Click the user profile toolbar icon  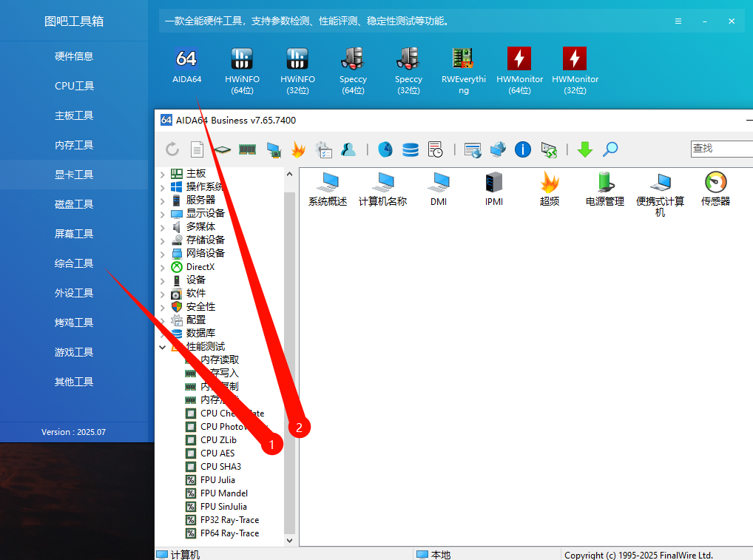pyautogui.click(x=348, y=149)
